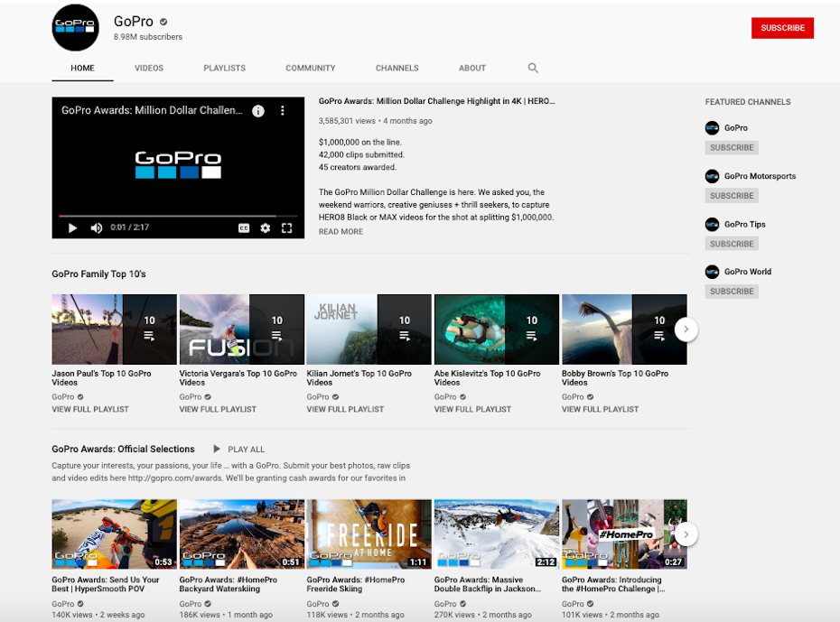Enter fullscreen mode on the video player

coord(287,228)
